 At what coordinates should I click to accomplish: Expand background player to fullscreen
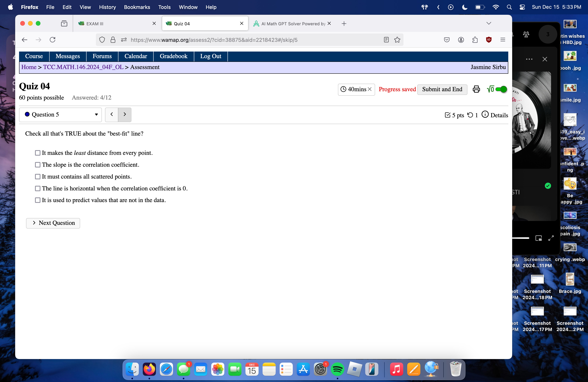[x=551, y=238]
